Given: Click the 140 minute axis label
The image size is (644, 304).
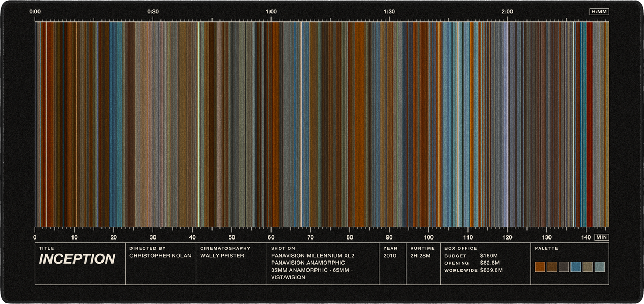Looking at the screenshot, I should point(586,237).
